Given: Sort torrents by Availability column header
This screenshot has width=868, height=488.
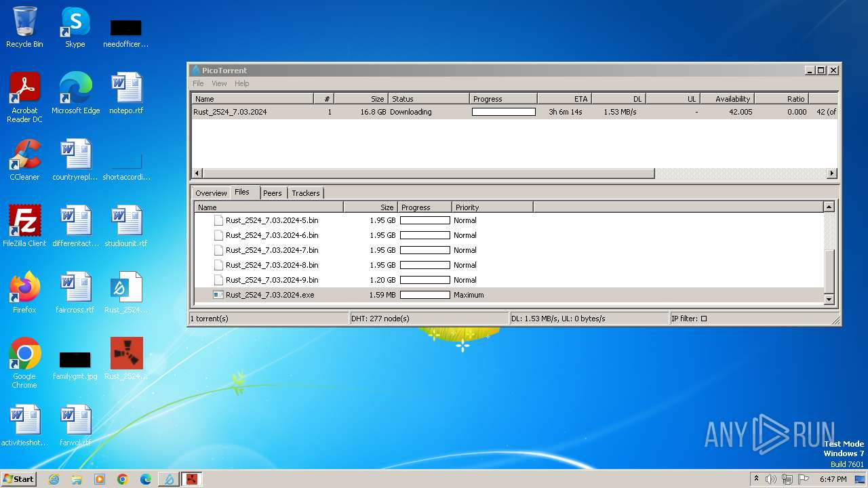Looking at the screenshot, I should pyautogui.click(x=727, y=99).
